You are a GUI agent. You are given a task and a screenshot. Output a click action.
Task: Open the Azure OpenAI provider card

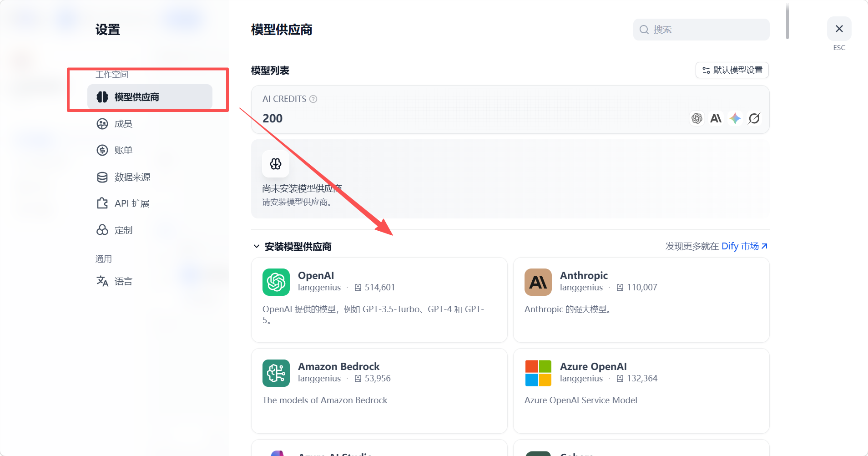[641, 391]
